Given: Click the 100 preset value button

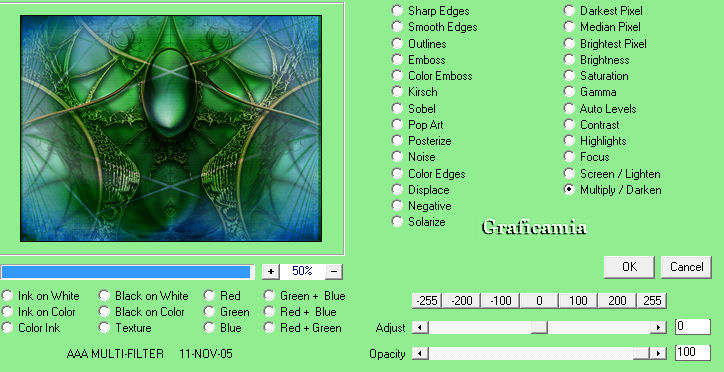Looking at the screenshot, I should 578,301.
